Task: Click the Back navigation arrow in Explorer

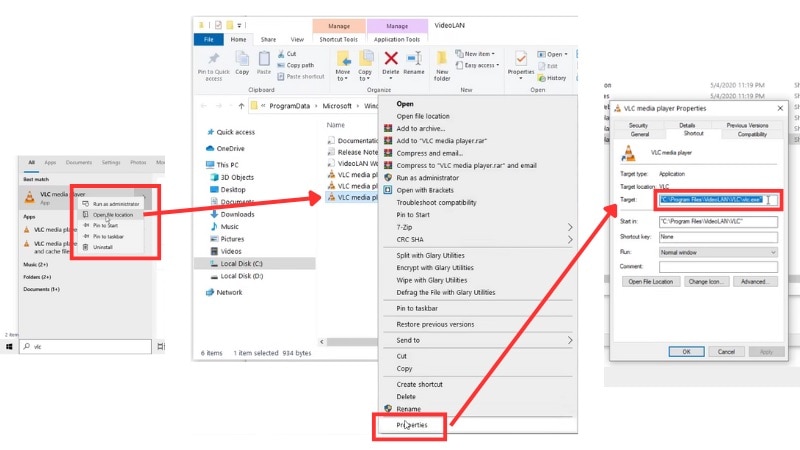Action: coord(204,106)
